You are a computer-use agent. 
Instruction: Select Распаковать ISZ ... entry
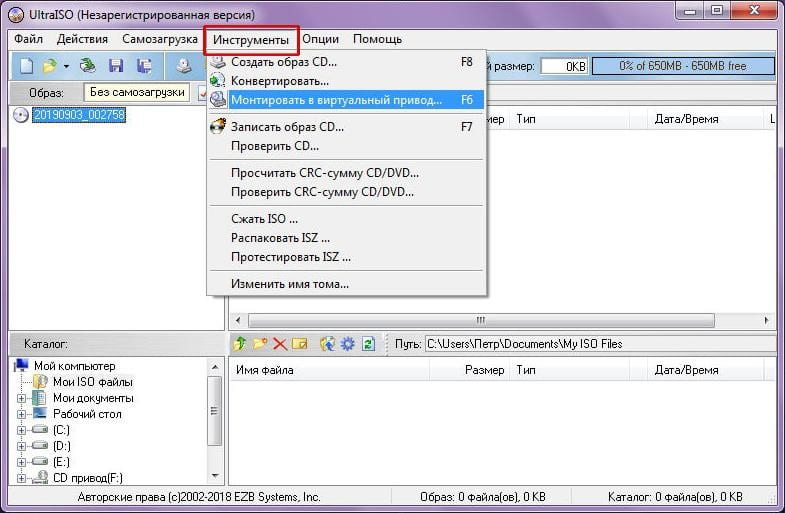click(346, 238)
